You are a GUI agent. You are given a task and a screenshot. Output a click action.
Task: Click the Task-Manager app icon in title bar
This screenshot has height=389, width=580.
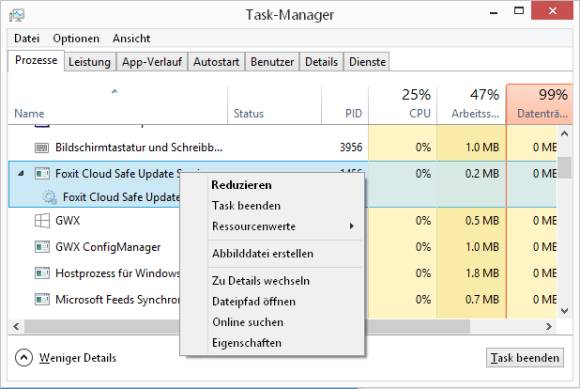pyautogui.click(x=17, y=15)
